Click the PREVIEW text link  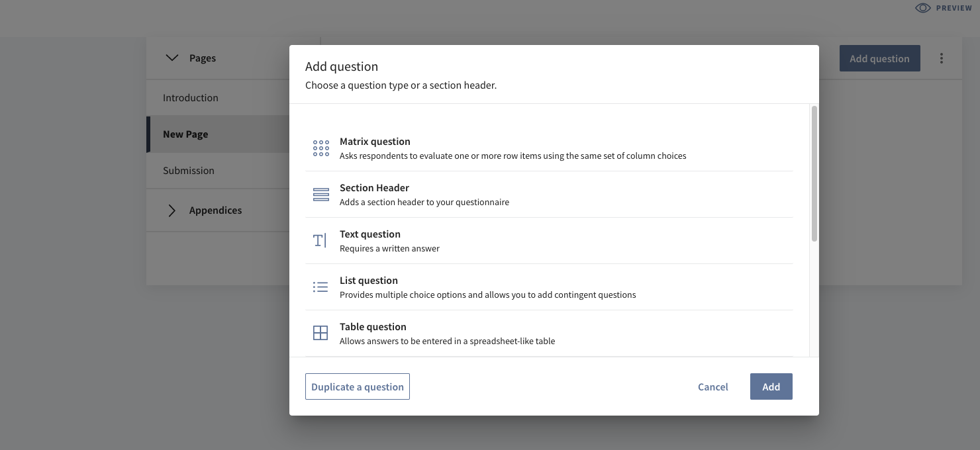954,8
